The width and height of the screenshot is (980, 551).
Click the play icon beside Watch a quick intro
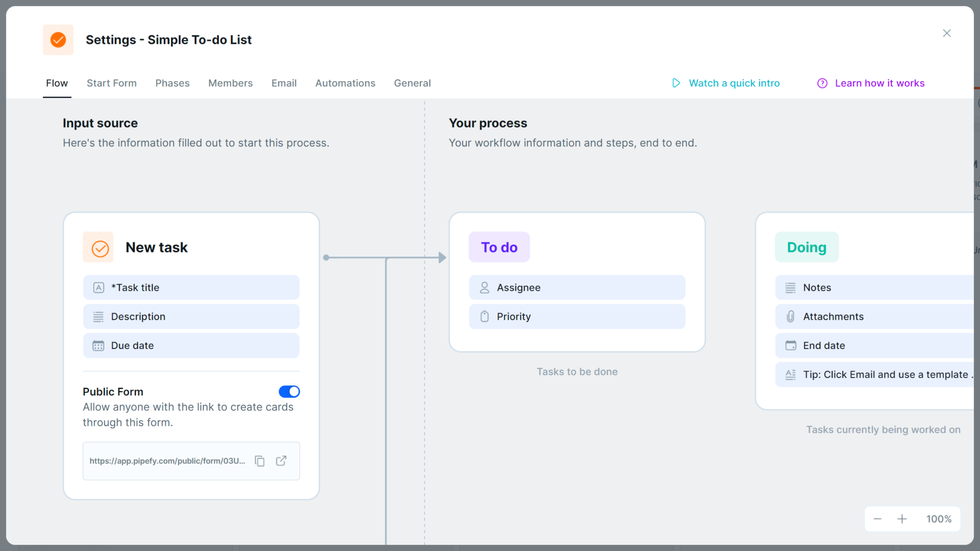coord(676,83)
